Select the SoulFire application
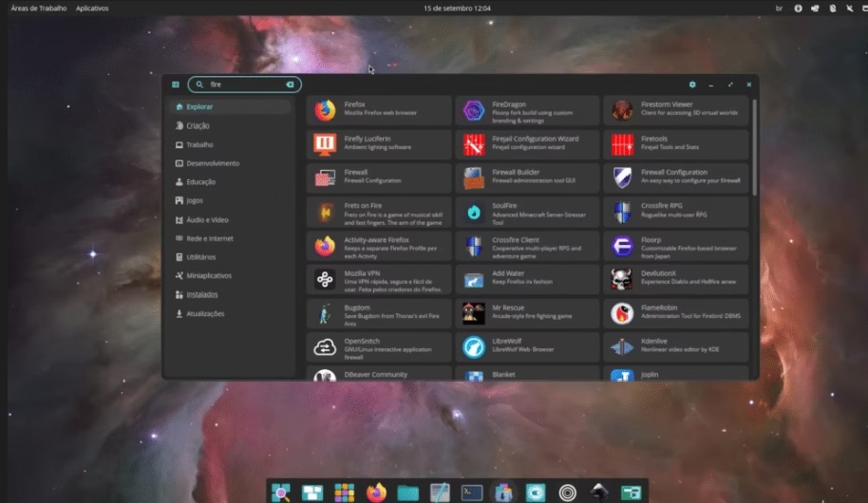The width and height of the screenshot is (868, 503). [526, 212]
